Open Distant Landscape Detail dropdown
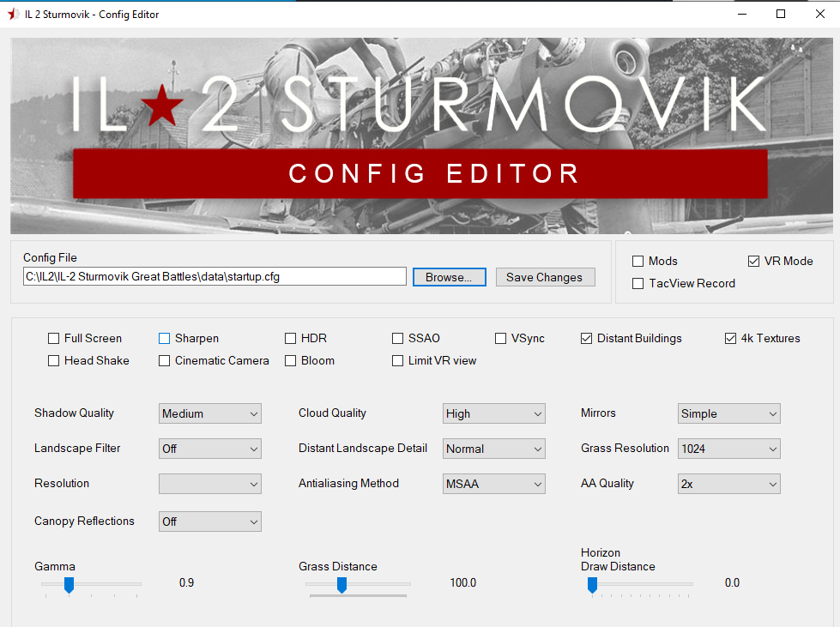 click(494, 449)
